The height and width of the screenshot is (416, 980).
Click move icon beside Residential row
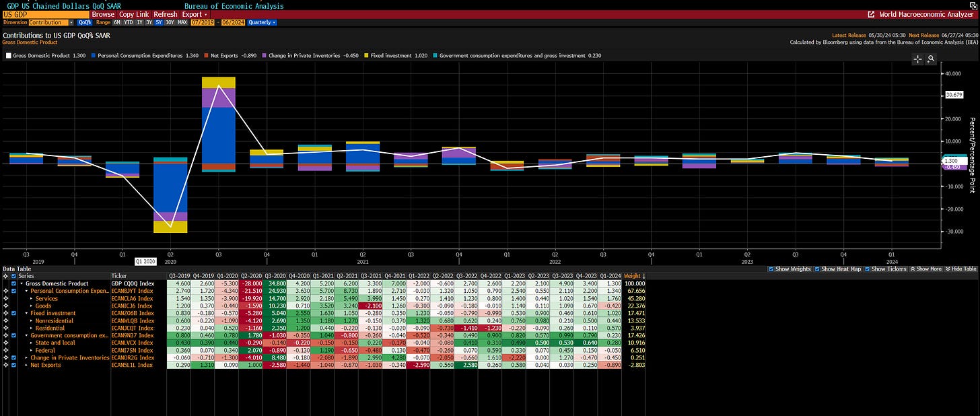(x=5, y=328)
